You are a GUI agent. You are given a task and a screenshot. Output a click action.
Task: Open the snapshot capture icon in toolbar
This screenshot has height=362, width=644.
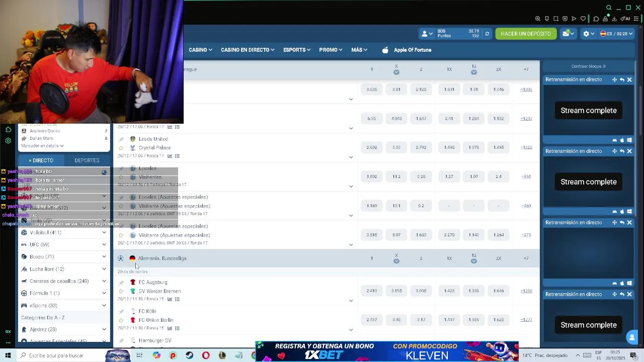click(x=556, y=19)
